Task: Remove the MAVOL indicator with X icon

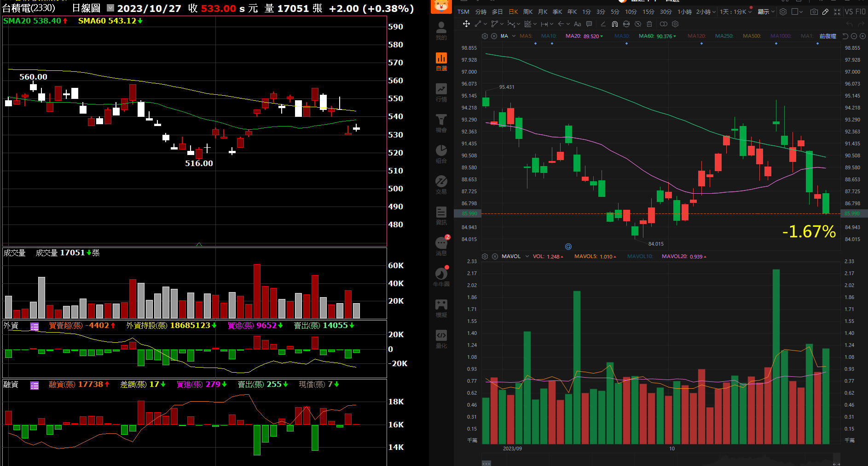Action: point(495,256)
